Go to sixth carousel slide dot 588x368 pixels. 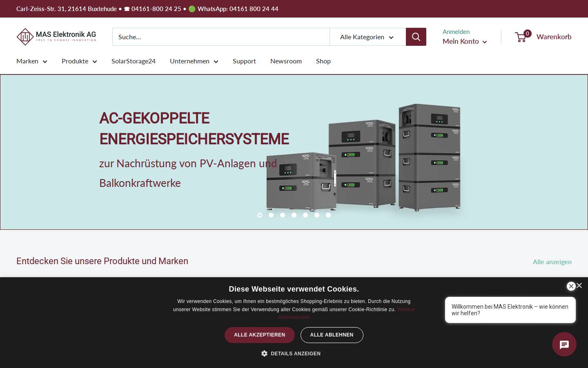(317, 215)
